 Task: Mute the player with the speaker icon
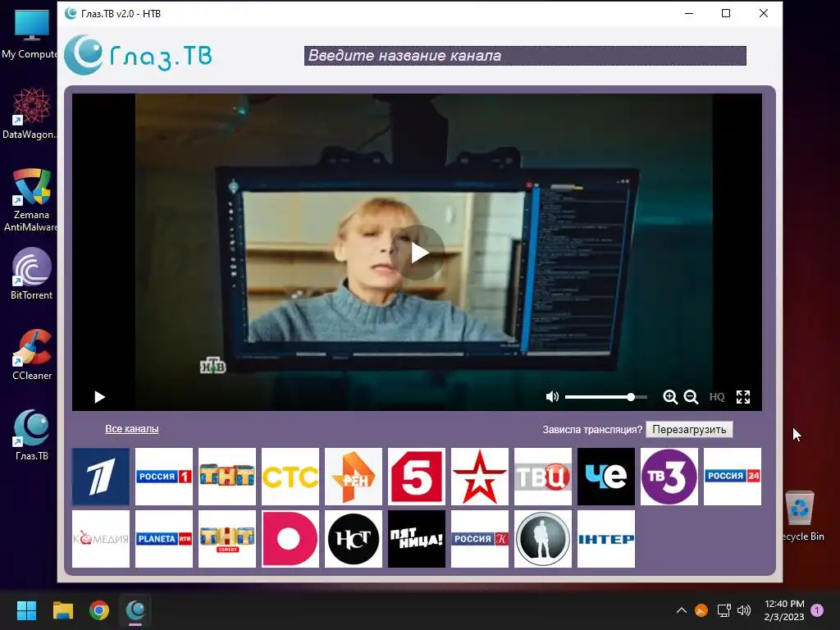click(x=552, y=396)
